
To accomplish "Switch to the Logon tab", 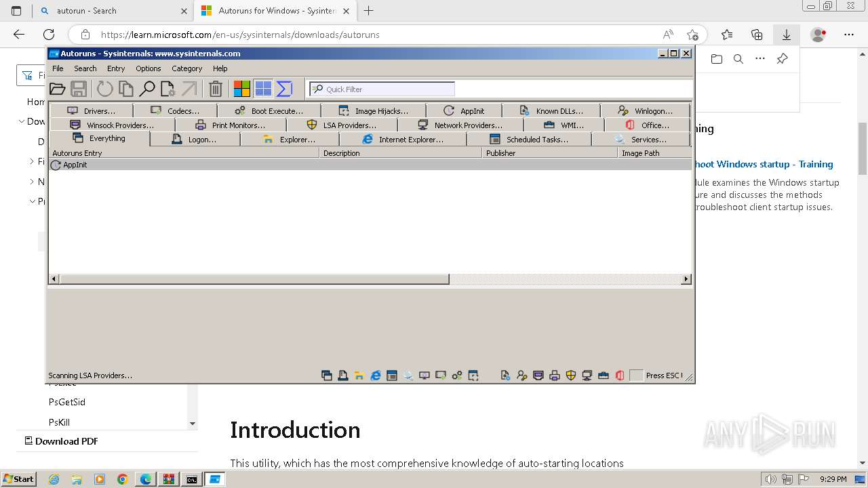I will pos(195,139).
